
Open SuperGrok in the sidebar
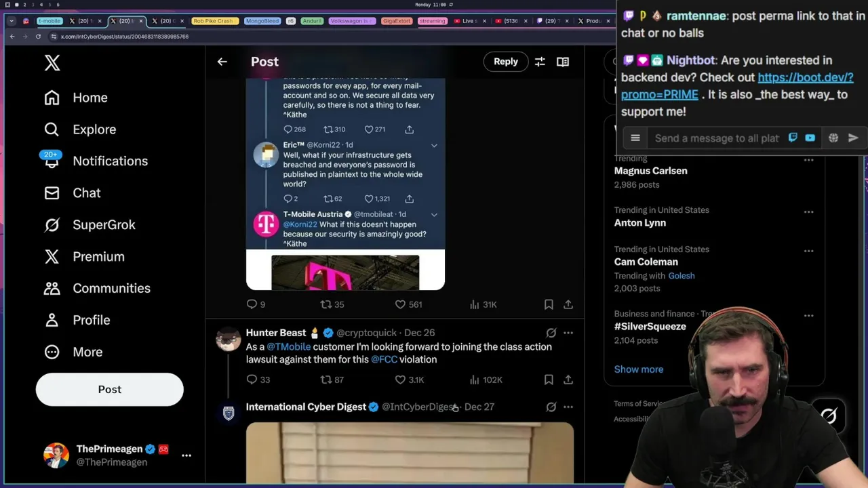(90, 225)
